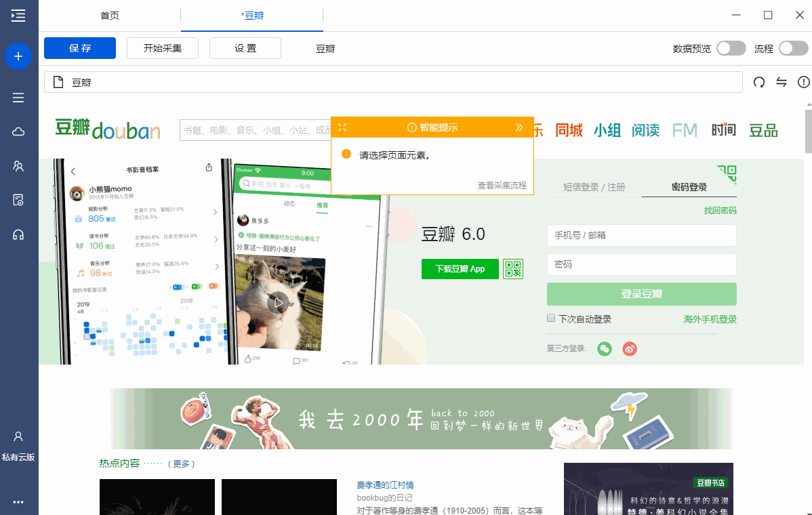Click the 找回密码 link
Image resolution: width=812 pixels, height=515 pixels.
tap(720, 210)
